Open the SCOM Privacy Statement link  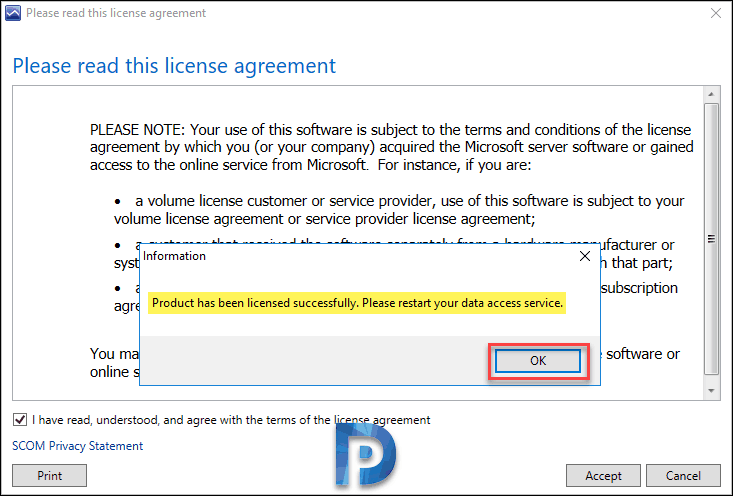(x=78, y=446)
